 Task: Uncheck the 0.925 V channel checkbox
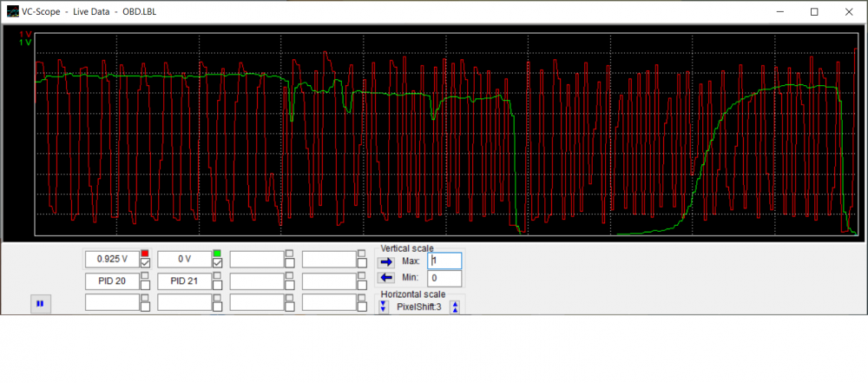coord(145,263)
